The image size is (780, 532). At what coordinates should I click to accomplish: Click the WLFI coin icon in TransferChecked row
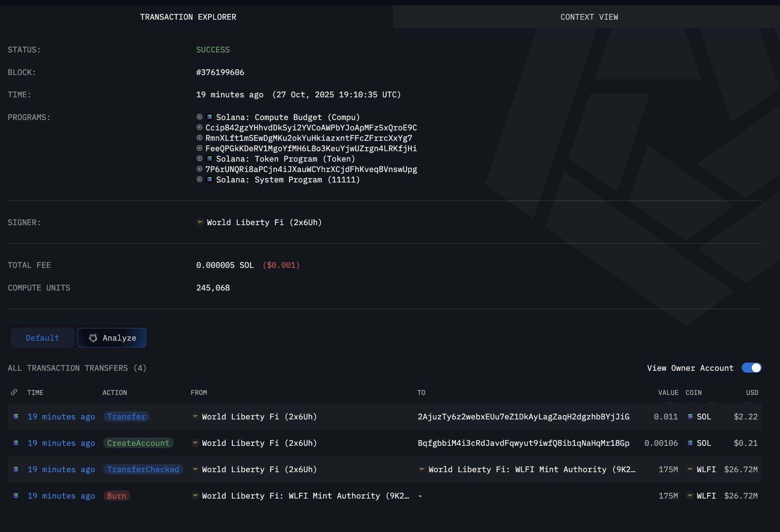690,469
